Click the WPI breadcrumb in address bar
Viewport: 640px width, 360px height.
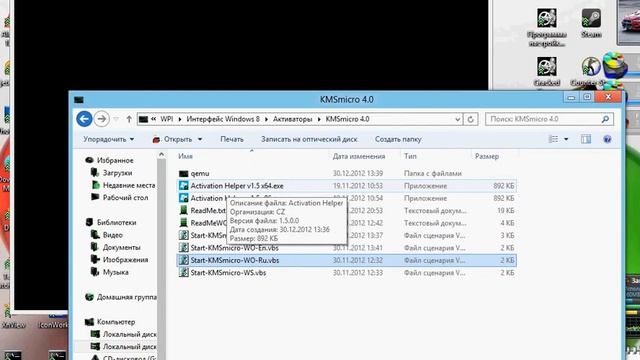(x=167, y=119)
